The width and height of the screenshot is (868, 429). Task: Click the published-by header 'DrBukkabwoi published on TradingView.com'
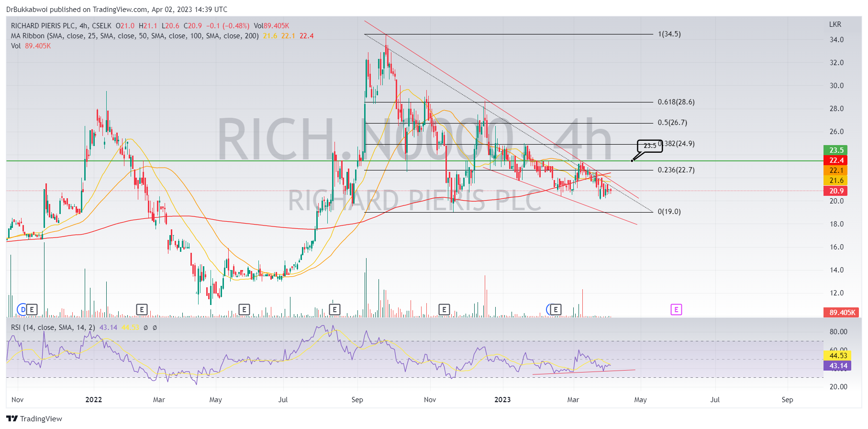tap(77, 10)
